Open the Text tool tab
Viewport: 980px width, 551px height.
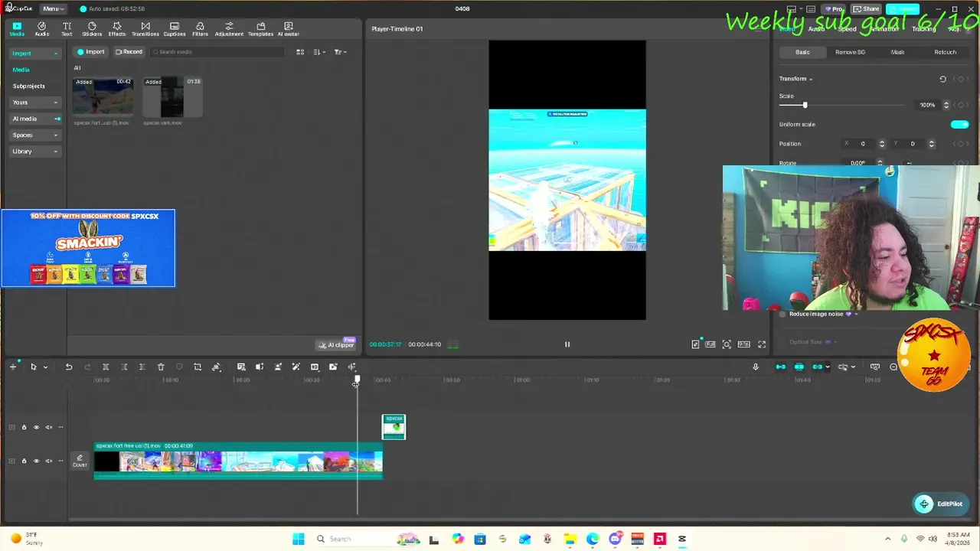click(x=67, y=29)
